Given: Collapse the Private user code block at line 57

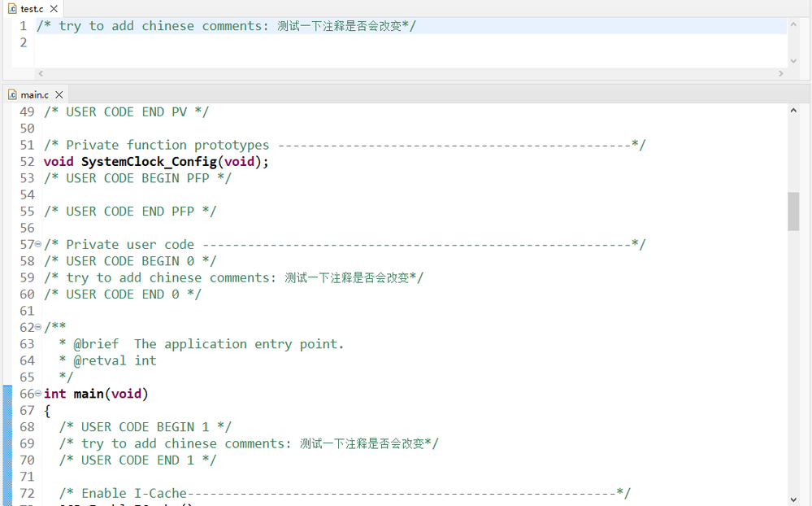Looking at the screenshot, I should tap(37, 244).
